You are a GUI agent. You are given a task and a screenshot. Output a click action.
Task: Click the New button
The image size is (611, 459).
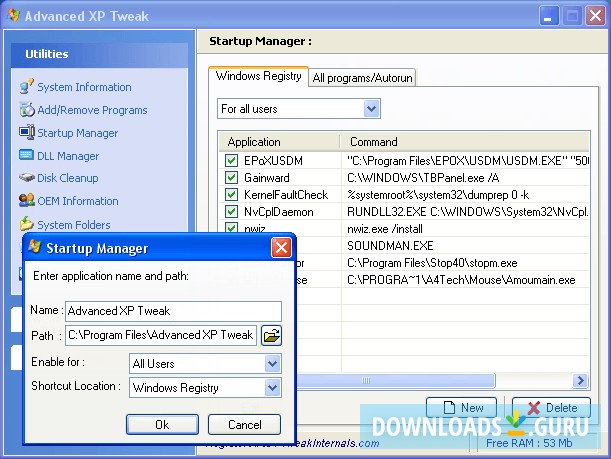click(461, 408)
